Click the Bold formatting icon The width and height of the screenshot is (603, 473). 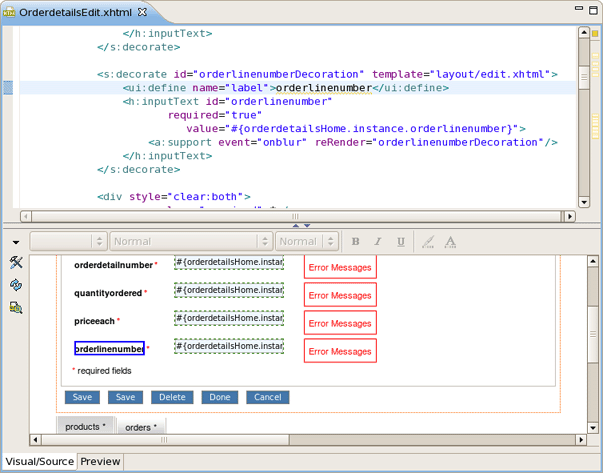pos(355,242)
